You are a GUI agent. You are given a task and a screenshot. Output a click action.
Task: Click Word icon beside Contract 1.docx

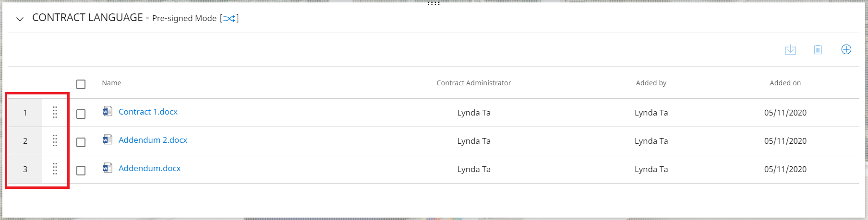point(108,112)
